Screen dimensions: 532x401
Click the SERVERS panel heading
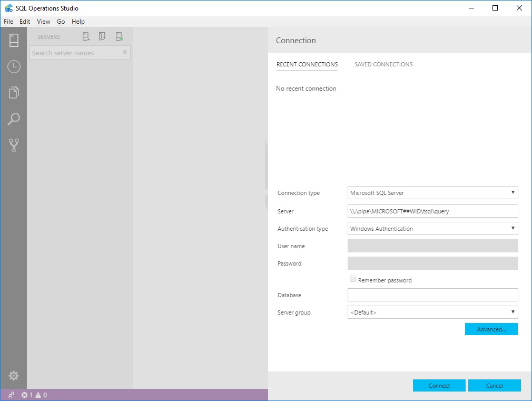click(48, 37)
